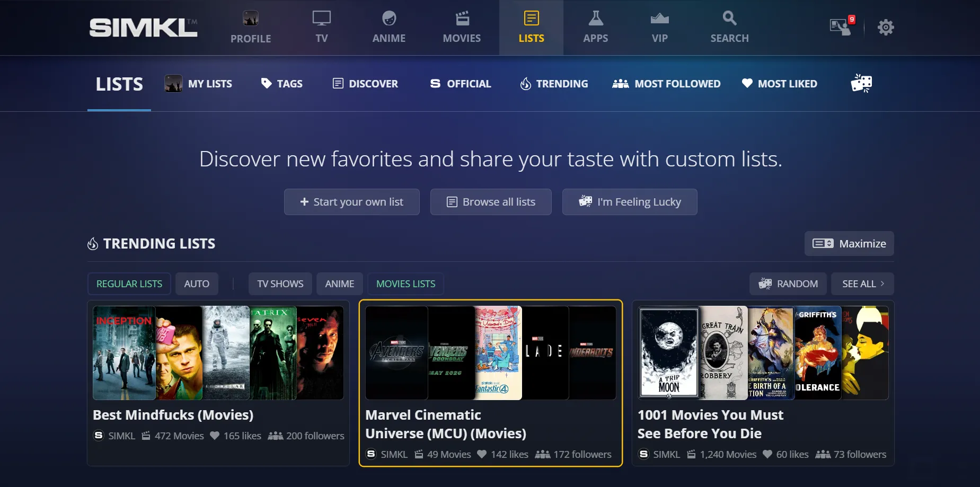Click Start your own list button

(351, 202)
